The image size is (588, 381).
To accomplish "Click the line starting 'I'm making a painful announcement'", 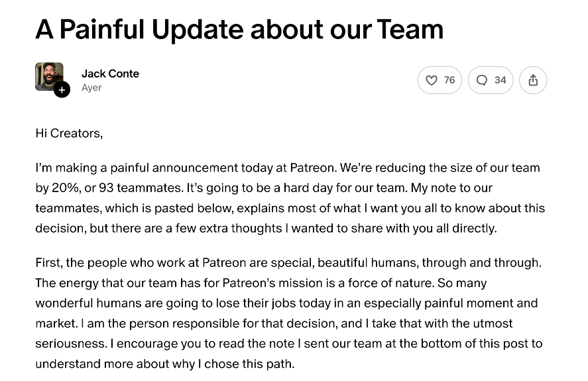I will [x=288, y=168].
